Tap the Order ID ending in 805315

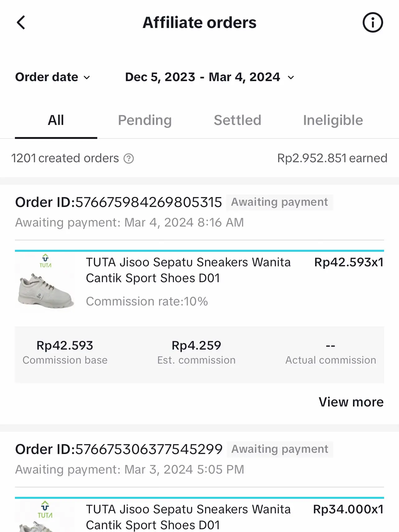tap(119, 202)
